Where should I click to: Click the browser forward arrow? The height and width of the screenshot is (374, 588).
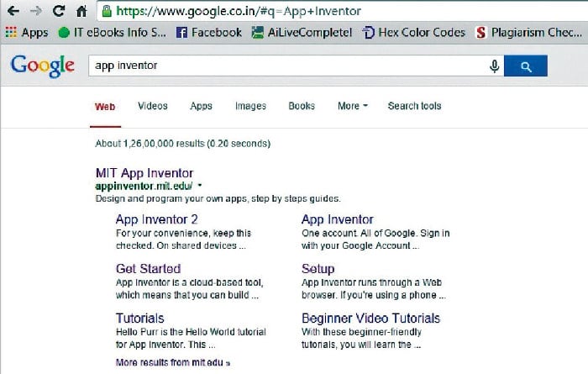tap(35, 13)
